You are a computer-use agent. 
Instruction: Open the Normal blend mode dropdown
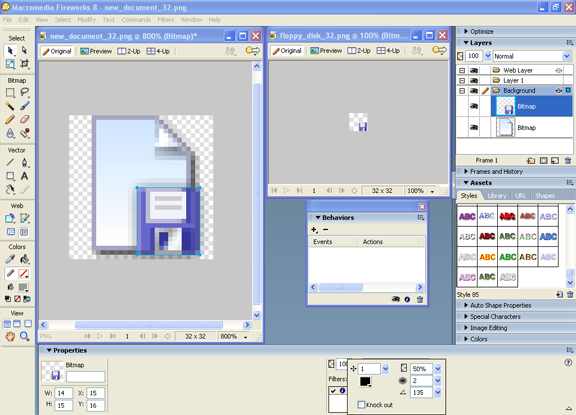coord(566,56)
